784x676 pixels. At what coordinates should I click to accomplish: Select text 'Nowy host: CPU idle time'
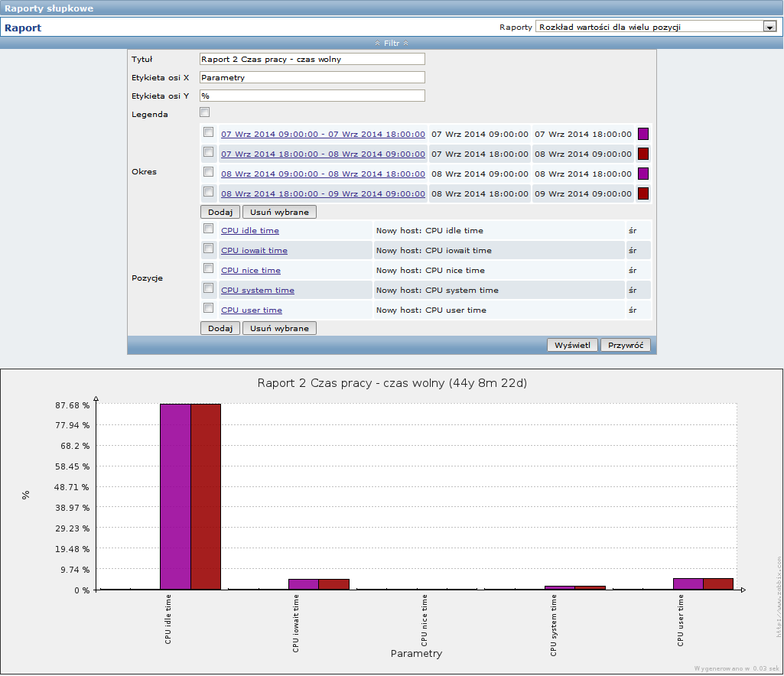430,230
